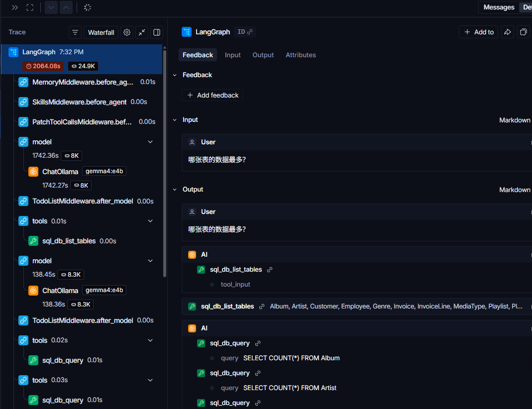
Task: Open link icon on sql_db_list_tables result row
Action: [x=262, y=307]
